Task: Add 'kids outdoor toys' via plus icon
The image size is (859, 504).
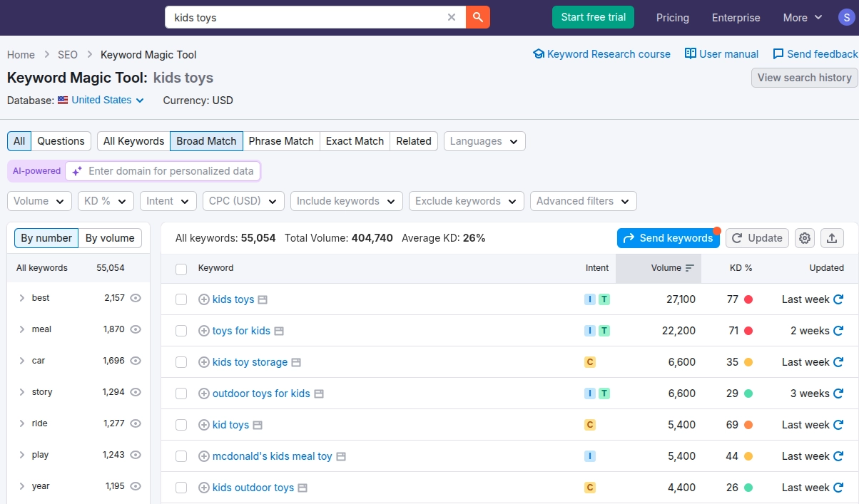Action: coord(203,488)
